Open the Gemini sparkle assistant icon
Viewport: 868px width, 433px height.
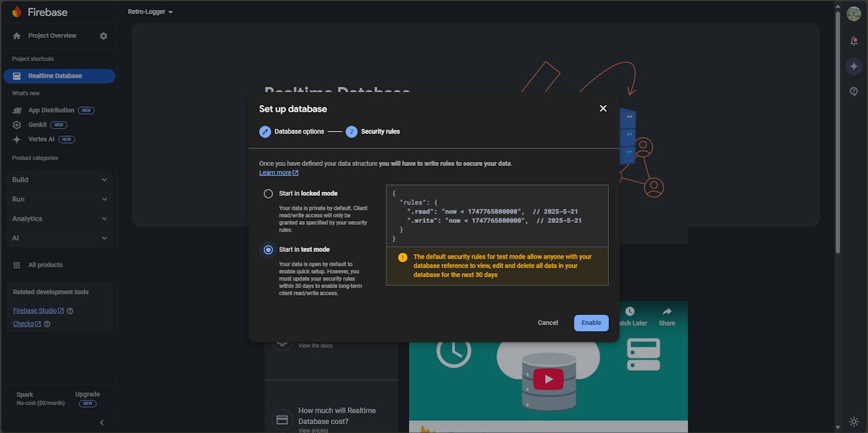point(854,66)
